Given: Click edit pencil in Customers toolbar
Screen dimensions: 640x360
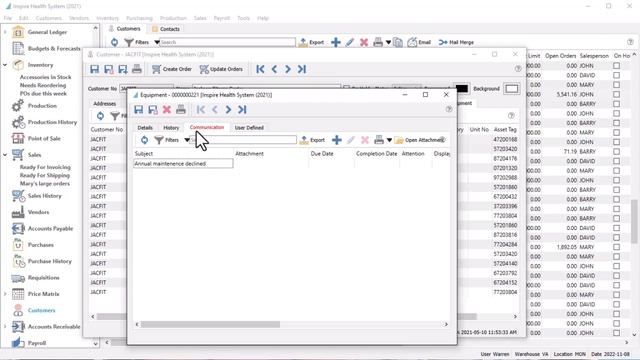Looking at the screenshot, I should (x=350, y=42).
